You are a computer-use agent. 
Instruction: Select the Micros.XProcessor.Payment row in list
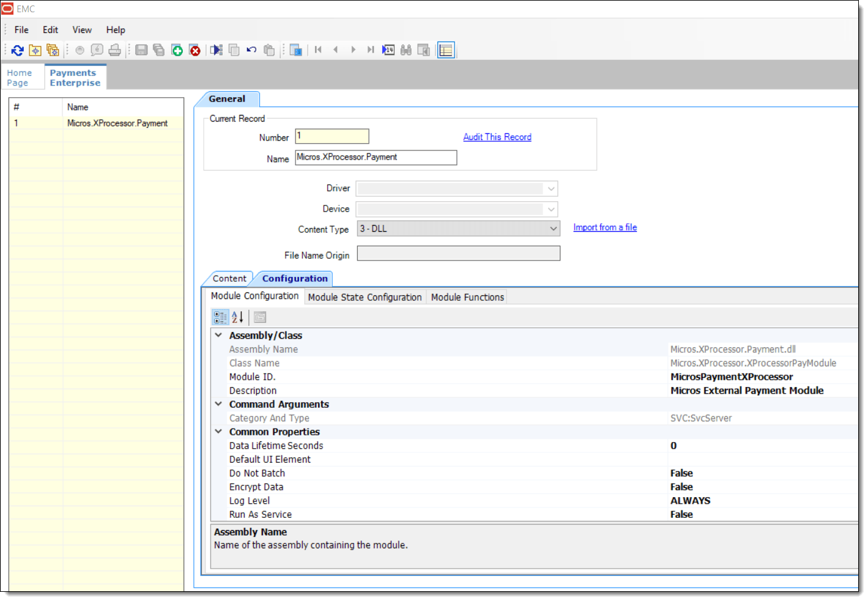117,124
